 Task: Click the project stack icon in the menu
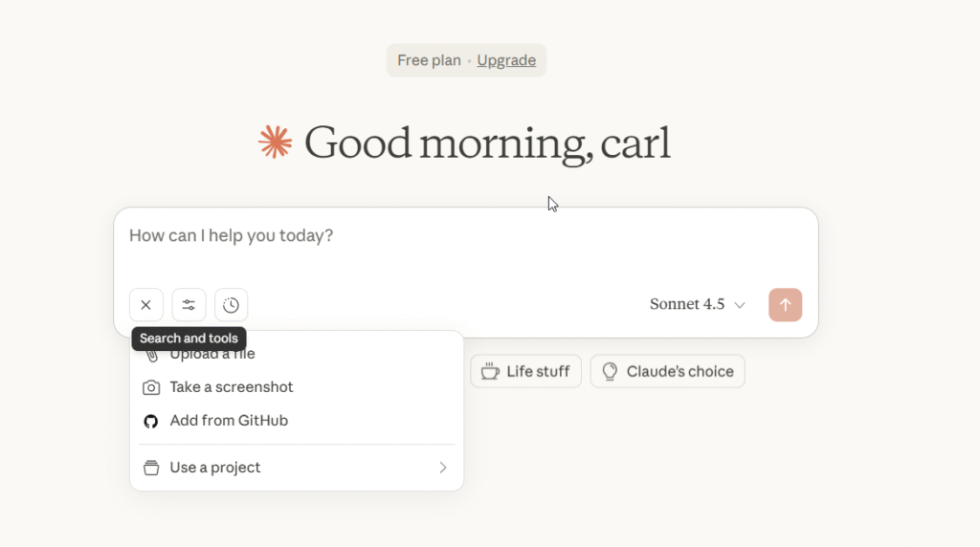(x=151, y=468)
